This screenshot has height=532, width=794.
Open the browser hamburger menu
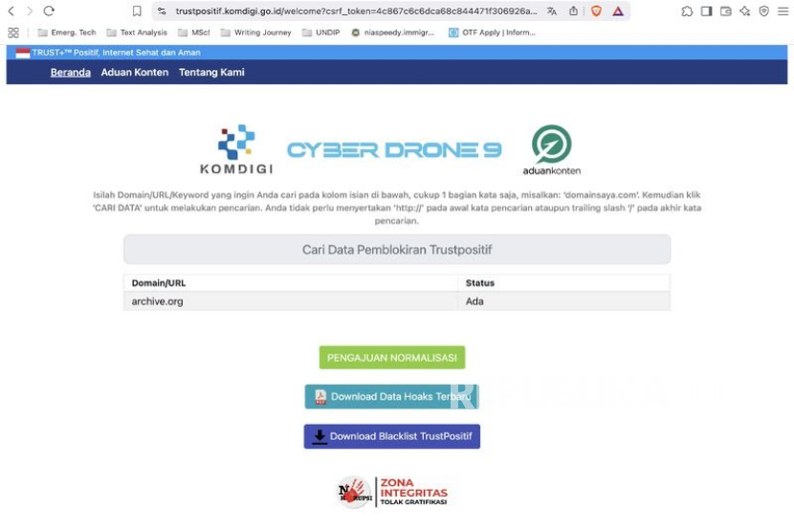(x=783, y=11)
